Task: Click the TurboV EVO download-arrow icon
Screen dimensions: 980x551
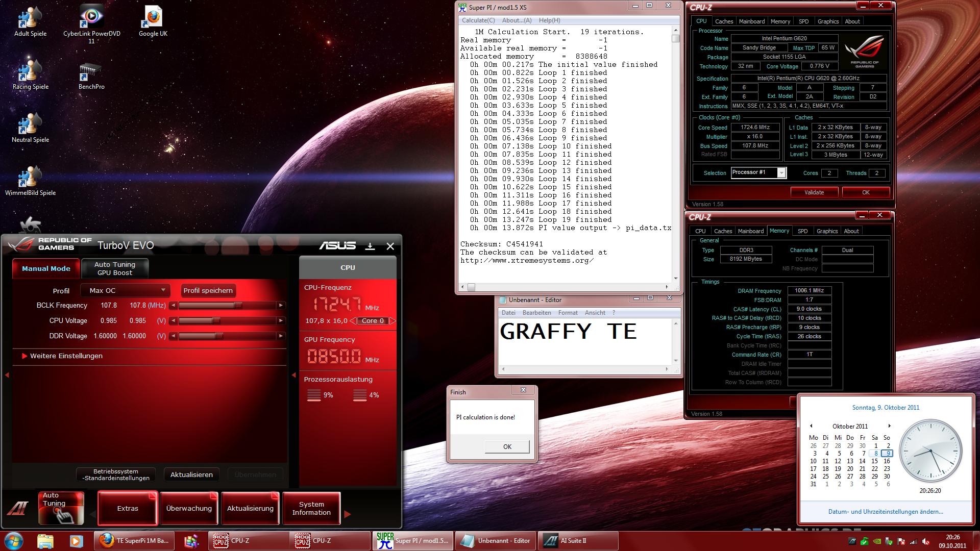Action: coord(370,246)
